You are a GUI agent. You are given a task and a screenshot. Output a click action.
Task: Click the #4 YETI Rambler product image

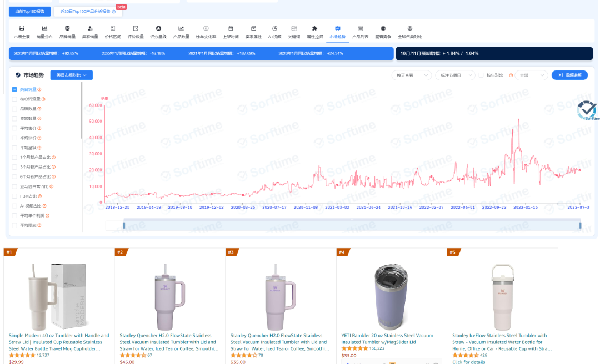pos(392,297)
